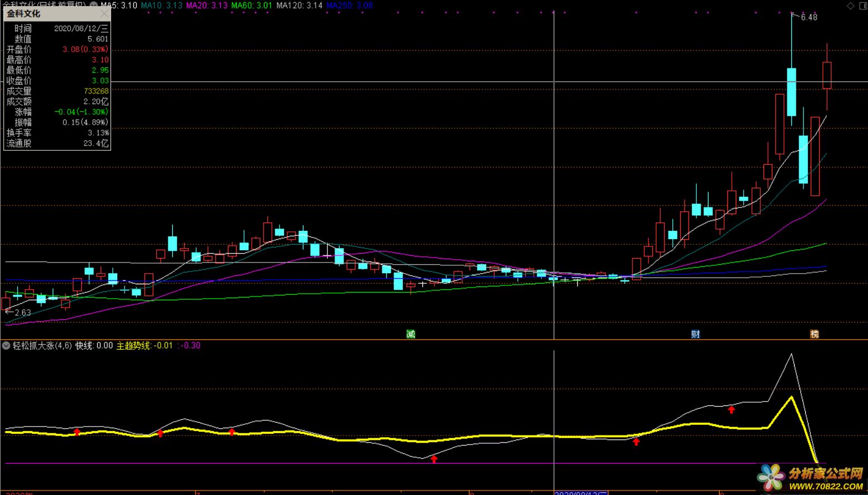This screenshot has width=868, height=495.
Task: Select the MA250: 3.08 label
Action: coord(350,5)
